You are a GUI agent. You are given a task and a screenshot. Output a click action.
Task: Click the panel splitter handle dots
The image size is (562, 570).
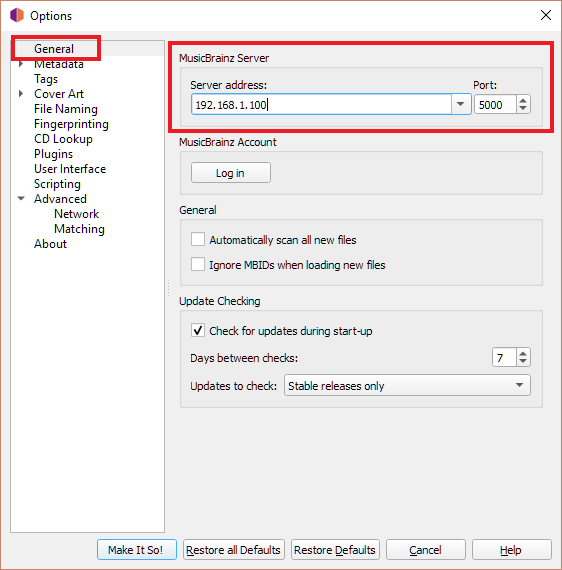click(168, 288)
